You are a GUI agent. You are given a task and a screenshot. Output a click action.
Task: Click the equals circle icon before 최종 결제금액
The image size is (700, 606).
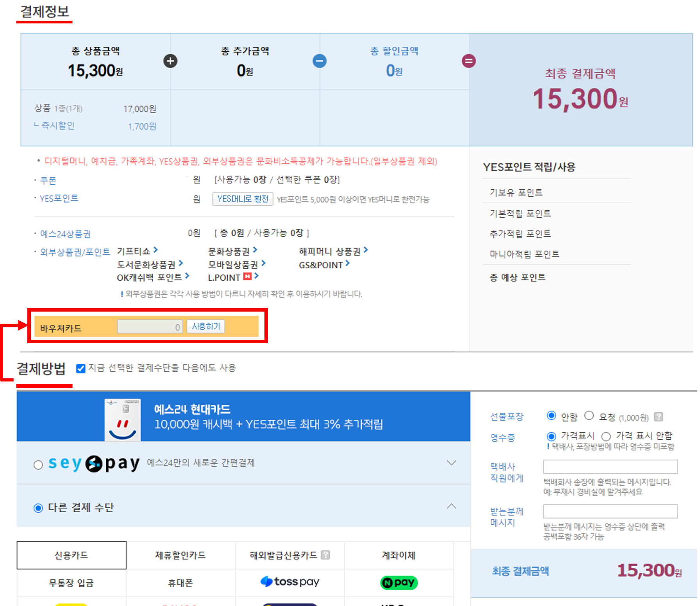469,61
